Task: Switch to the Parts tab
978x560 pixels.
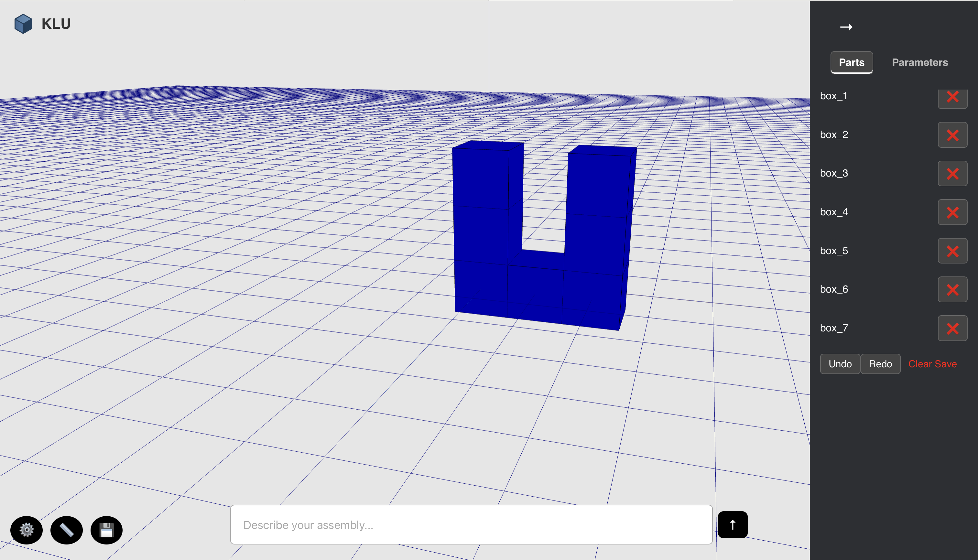Action: coord(852,62)
